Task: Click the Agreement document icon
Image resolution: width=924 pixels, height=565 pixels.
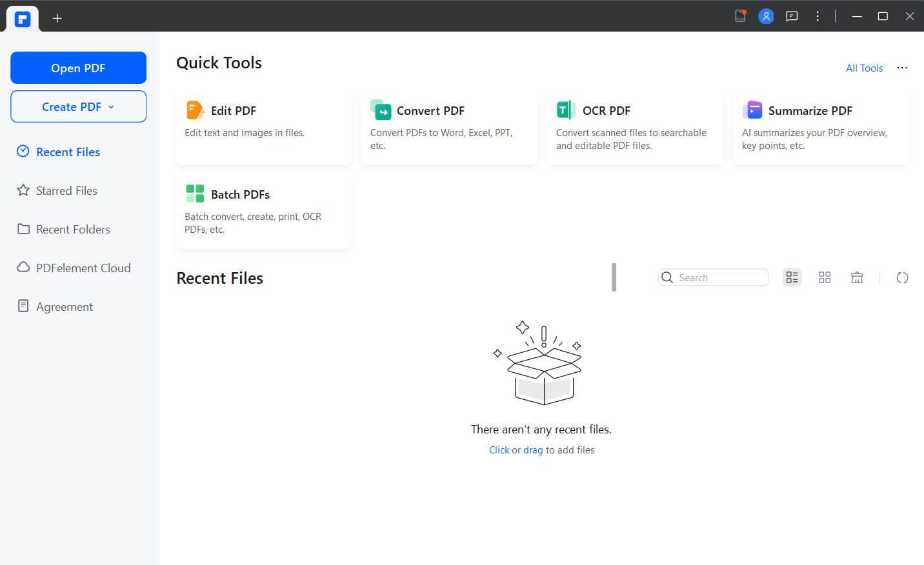Action: [23, 306]
